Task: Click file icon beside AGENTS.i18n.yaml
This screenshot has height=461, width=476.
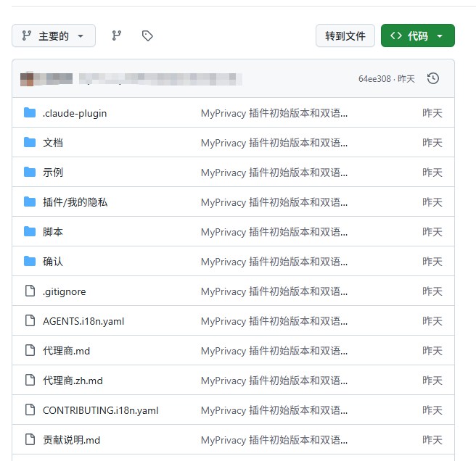Action: pyautogui.click(x=30, y=320)
